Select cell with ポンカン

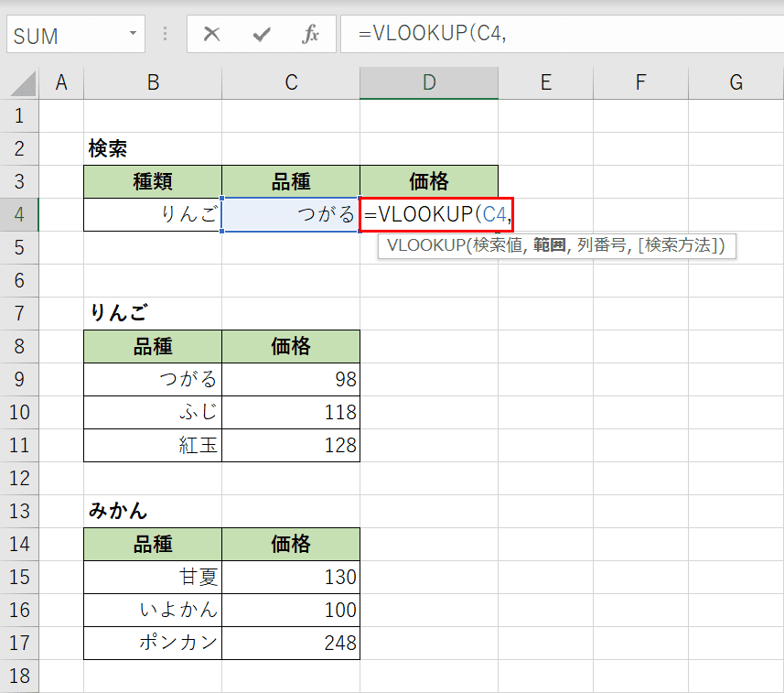pos(153,643)
